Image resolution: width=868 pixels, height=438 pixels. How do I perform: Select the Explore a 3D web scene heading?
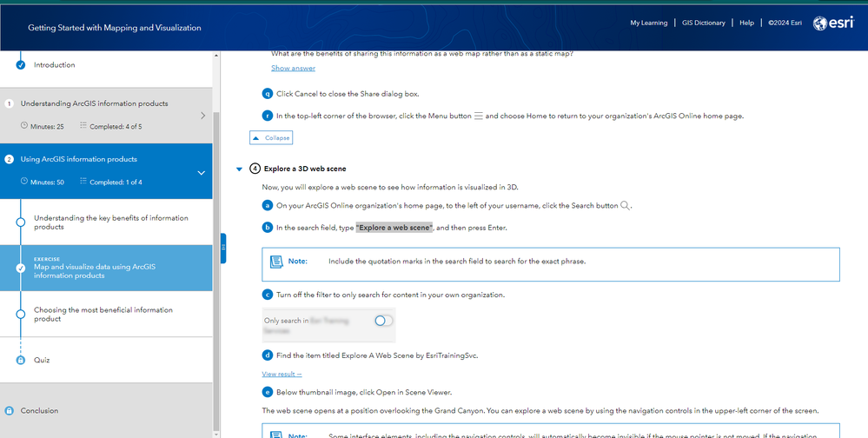coord(305,169)
